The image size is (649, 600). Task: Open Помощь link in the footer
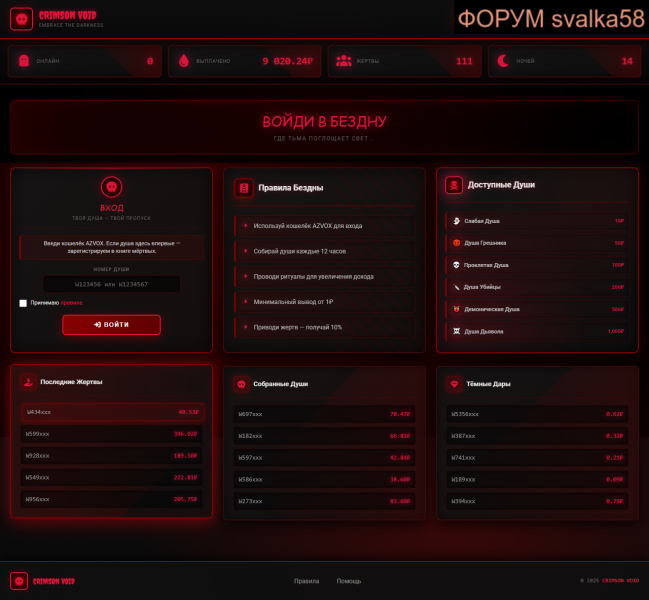point(349,581)
